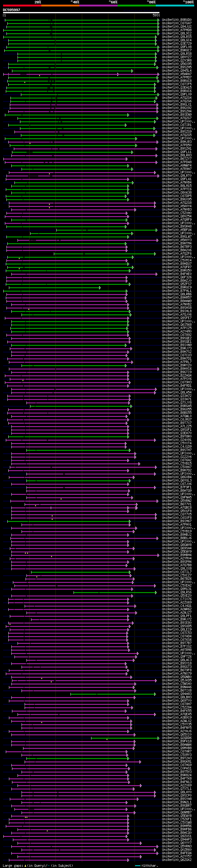Click the white query sequence bar
Screen dimensions: 197x868
pos(81,13)
